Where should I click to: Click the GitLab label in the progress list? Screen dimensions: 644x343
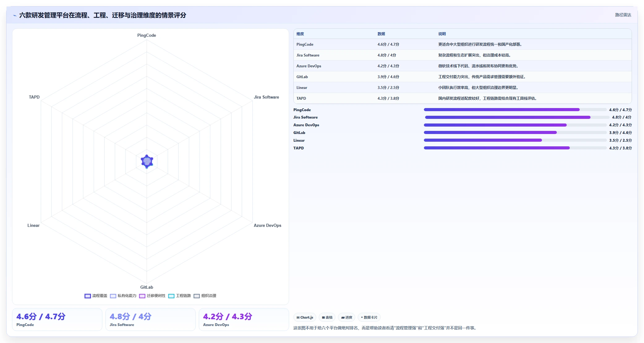click(299, 133)
